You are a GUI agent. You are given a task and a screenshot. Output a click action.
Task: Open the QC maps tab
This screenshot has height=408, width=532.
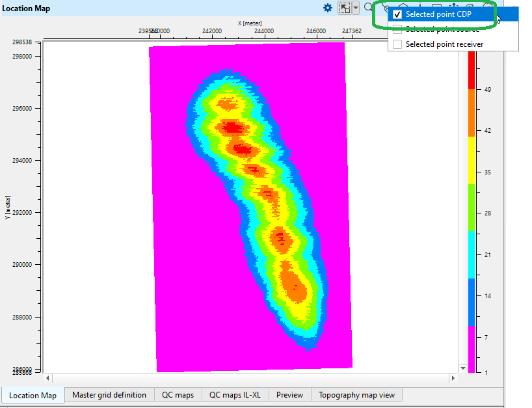click(178, 395)
